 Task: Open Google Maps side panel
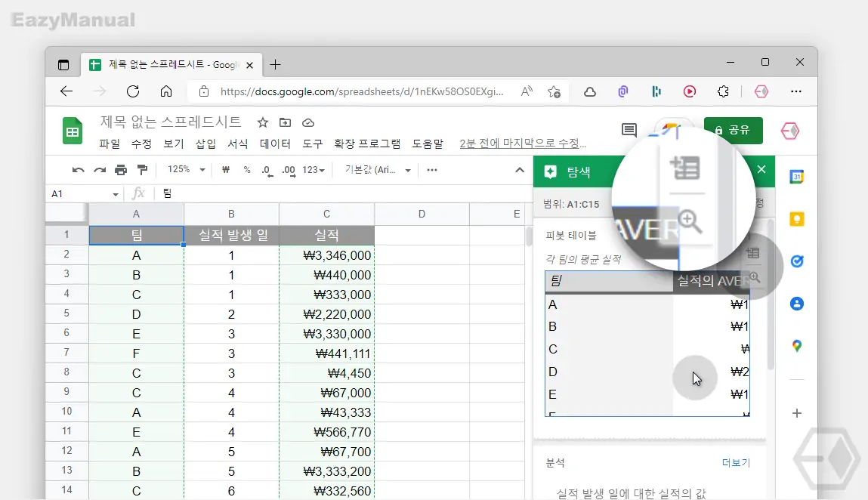797,346
